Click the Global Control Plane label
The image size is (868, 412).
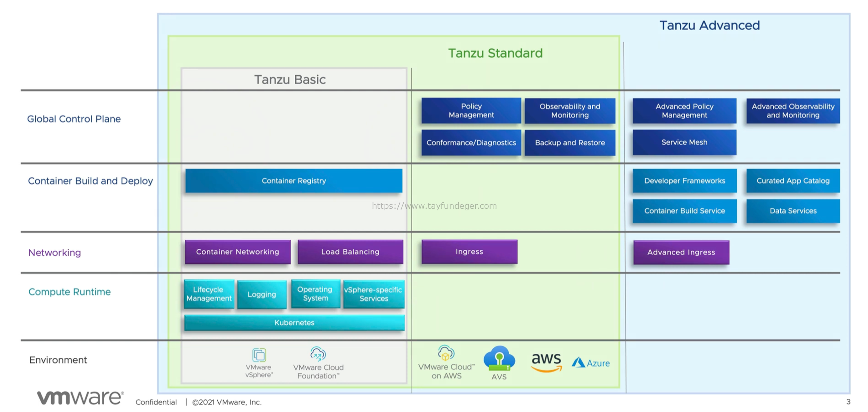point(74,119)
